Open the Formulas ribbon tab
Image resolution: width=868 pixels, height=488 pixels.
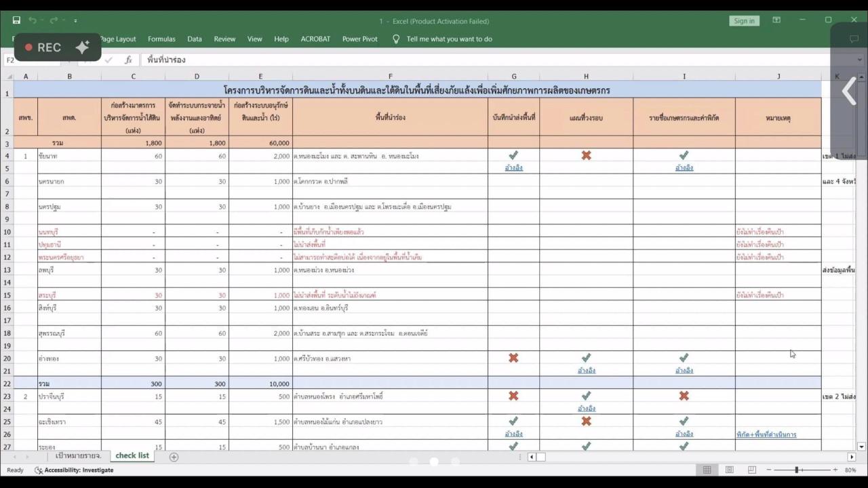(x=161, y=39)
